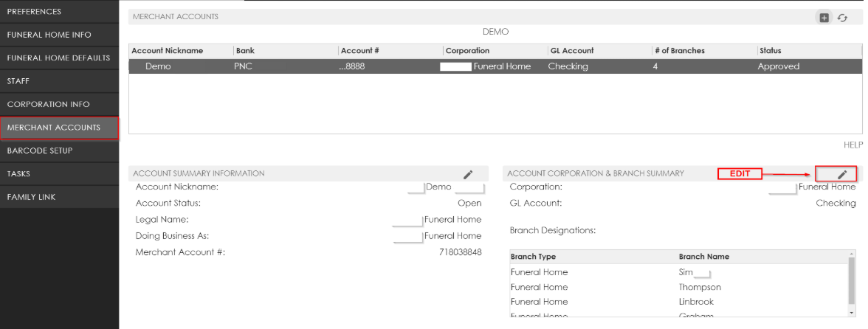Open the Preferences menu item
The width and height of the screenshot is (868, 329).
pyautogui.click(x=59, y=12)
